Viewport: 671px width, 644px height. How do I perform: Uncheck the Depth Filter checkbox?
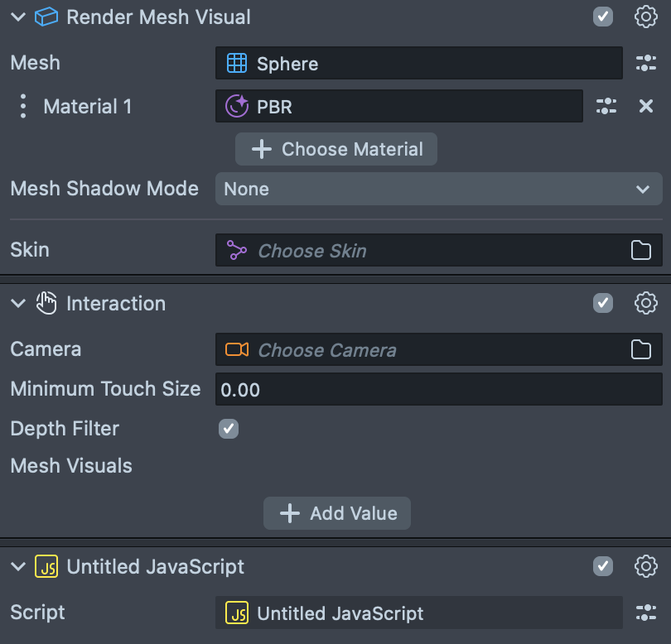(228, 429)
